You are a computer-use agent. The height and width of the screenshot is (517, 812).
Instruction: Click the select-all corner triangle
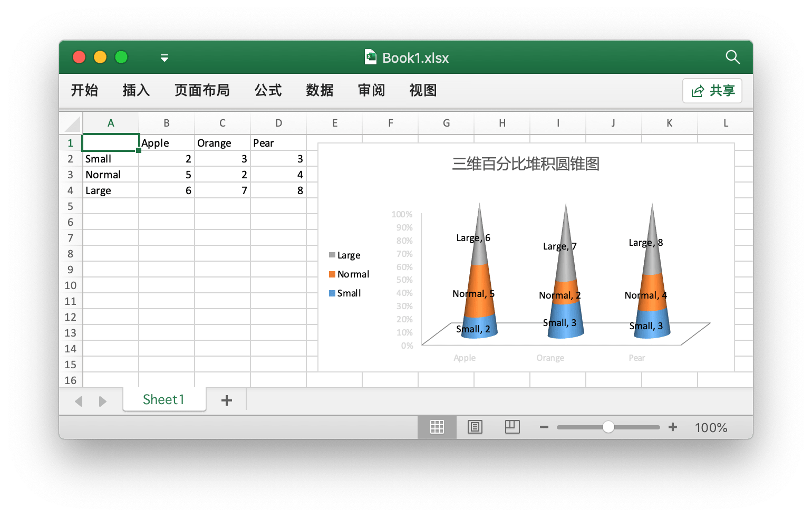(x=72, y=123)
